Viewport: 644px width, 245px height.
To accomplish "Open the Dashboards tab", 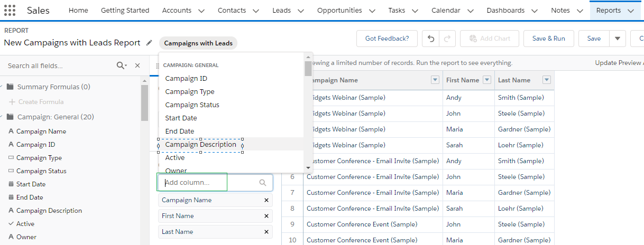I will click(x=505, y=11).
